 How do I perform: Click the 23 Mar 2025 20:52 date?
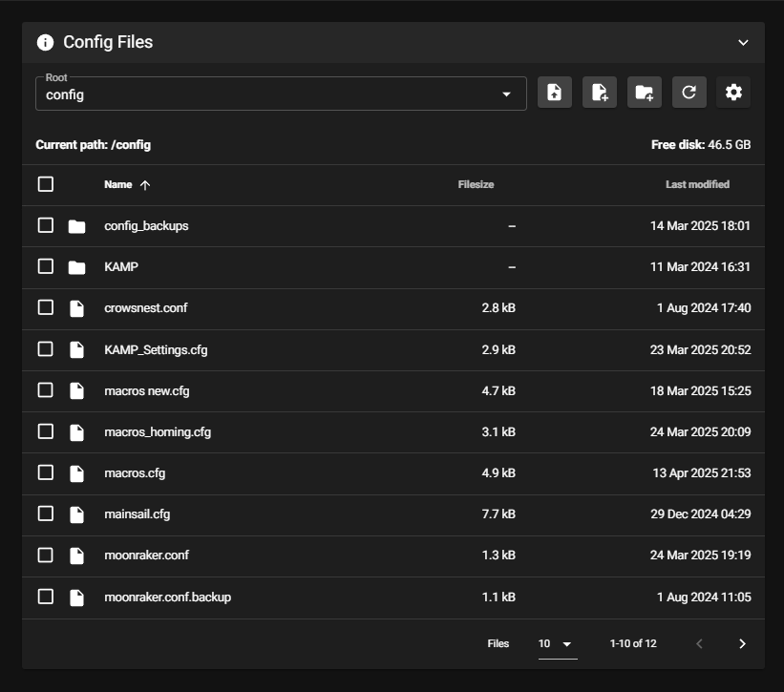(x=701, y=349)
